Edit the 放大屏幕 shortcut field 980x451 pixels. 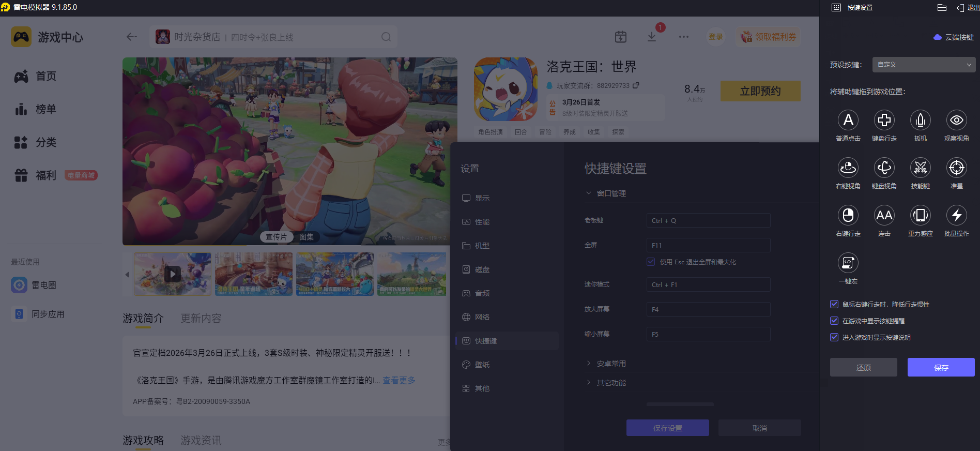click(x=708, y=309)
